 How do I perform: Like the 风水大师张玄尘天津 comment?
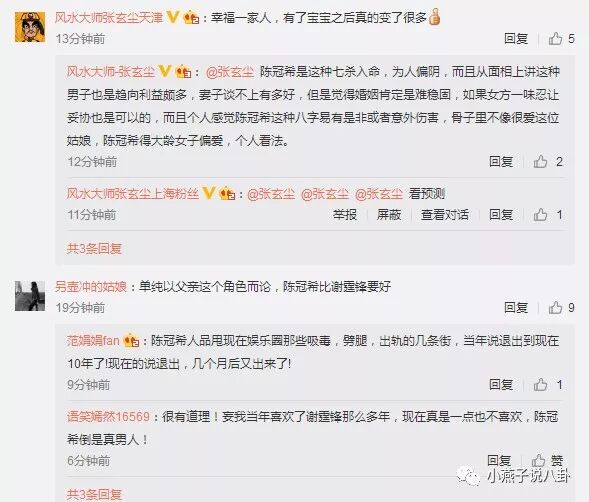coord(561,39)
